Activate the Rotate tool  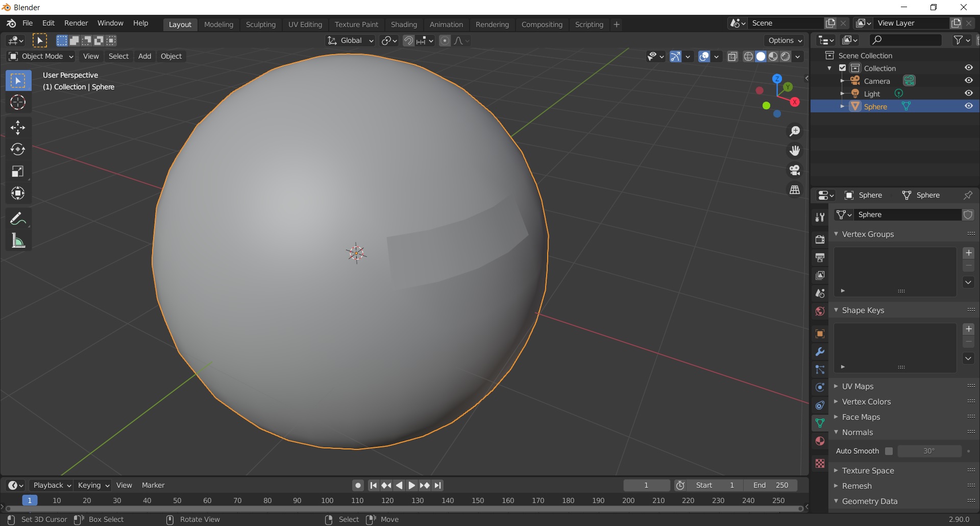[x=18, y=149]
